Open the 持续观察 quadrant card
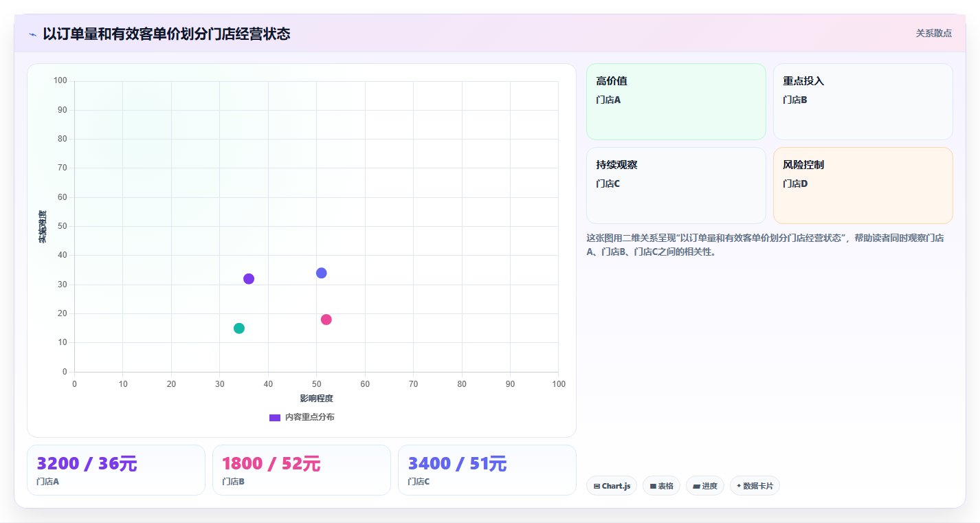Viewport: 980px width, 523px height. point(676,186)
